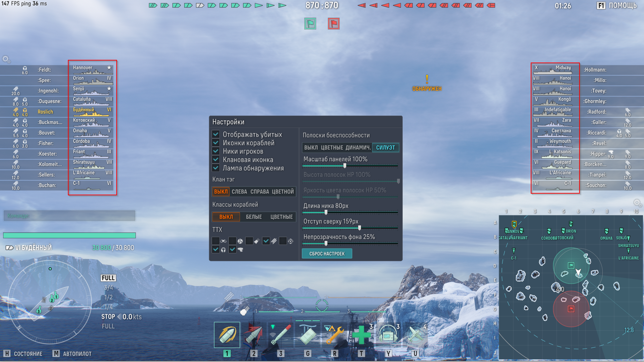
Task: Activate the Hydroacoustic Search headphones consumable
Action: click(388, 335)
